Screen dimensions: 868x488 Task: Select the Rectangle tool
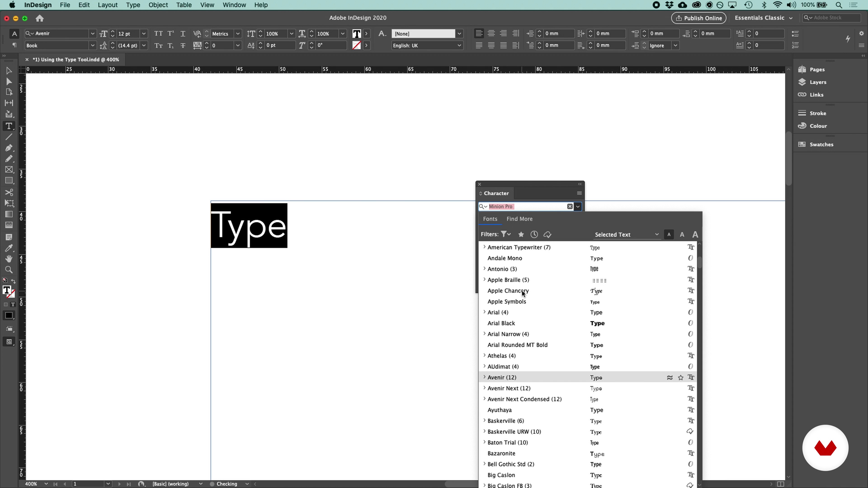point(9,181)
